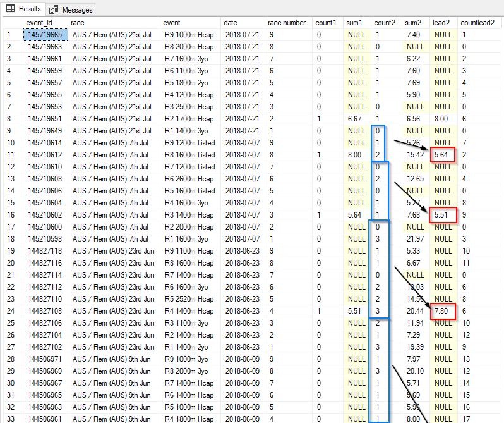The height and width of the screenshot is (423, 504).
Task: Select the countlead2 column header
Action: [479, 23]
